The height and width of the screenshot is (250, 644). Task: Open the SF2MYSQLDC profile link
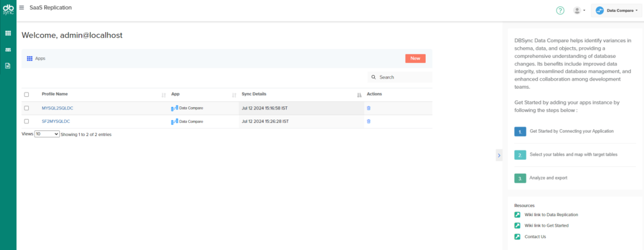coord(56,122)
